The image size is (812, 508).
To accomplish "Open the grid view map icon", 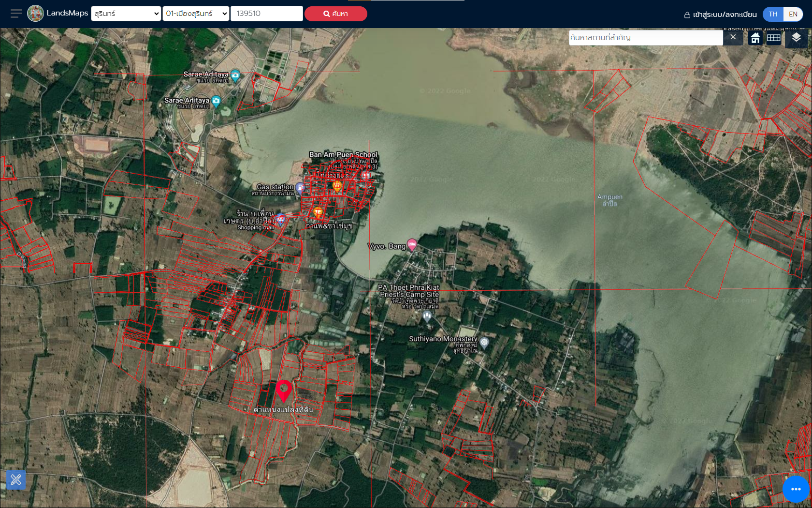I will pos(774,38).
